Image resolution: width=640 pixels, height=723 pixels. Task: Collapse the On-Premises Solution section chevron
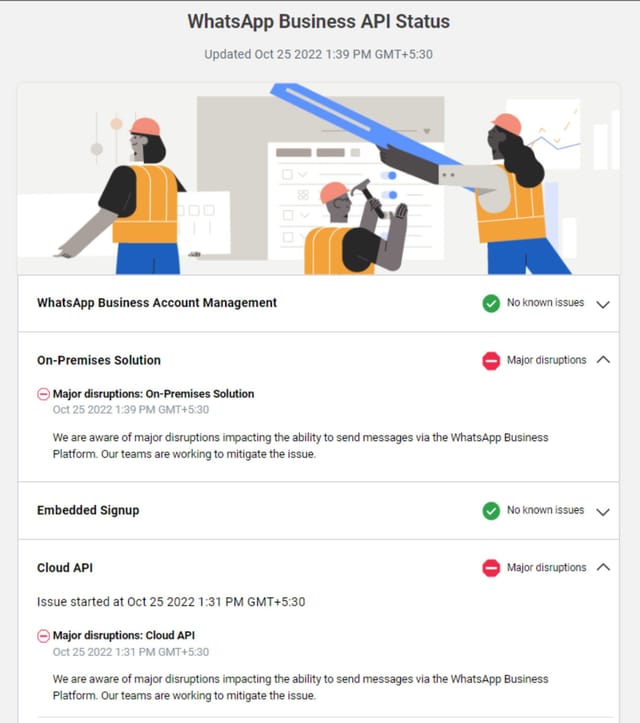[603, 360]
